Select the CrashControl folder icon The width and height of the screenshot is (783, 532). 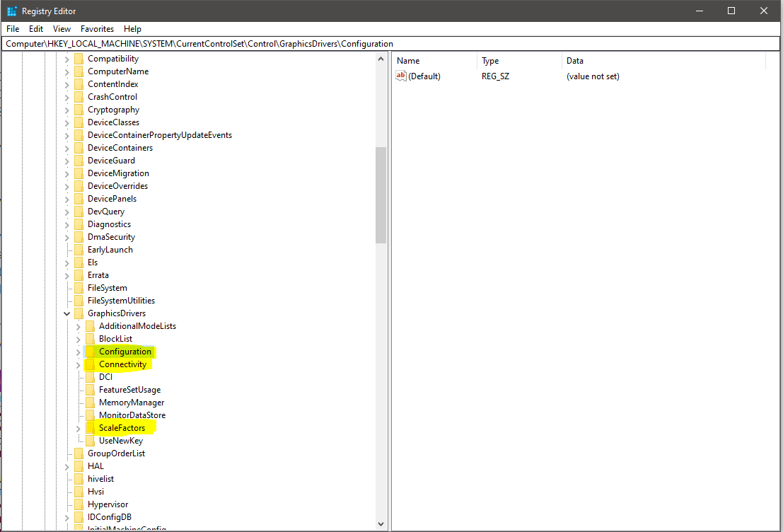click(79, 97)
